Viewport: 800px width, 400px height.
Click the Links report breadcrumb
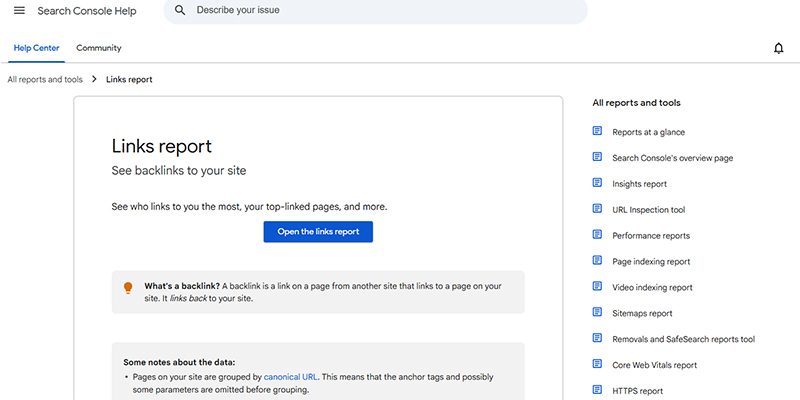(x=129, y=80)
